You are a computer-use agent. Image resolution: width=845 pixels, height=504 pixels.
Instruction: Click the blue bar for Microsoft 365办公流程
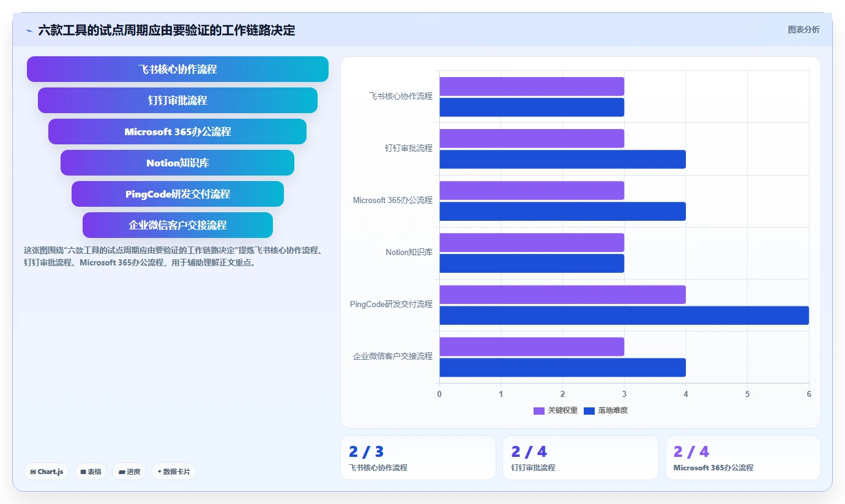tap(562, 211)
